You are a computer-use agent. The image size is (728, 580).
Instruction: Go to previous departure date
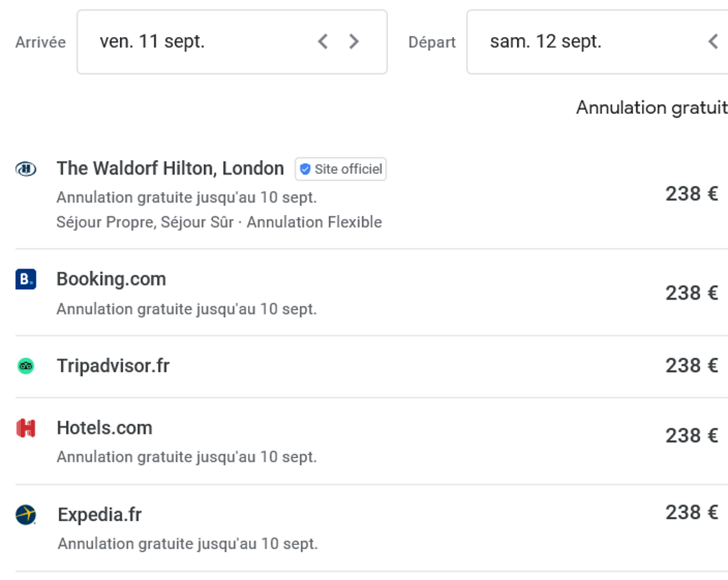(713, 42)
